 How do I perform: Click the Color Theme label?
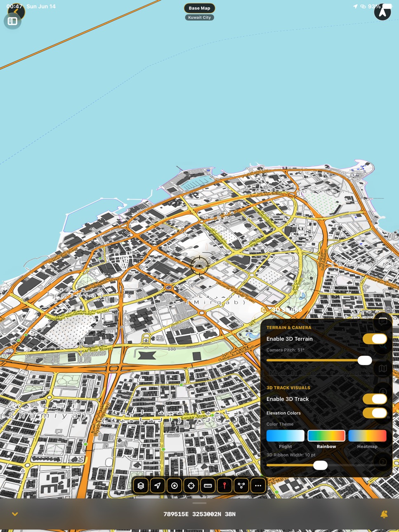tap(280, 424)
